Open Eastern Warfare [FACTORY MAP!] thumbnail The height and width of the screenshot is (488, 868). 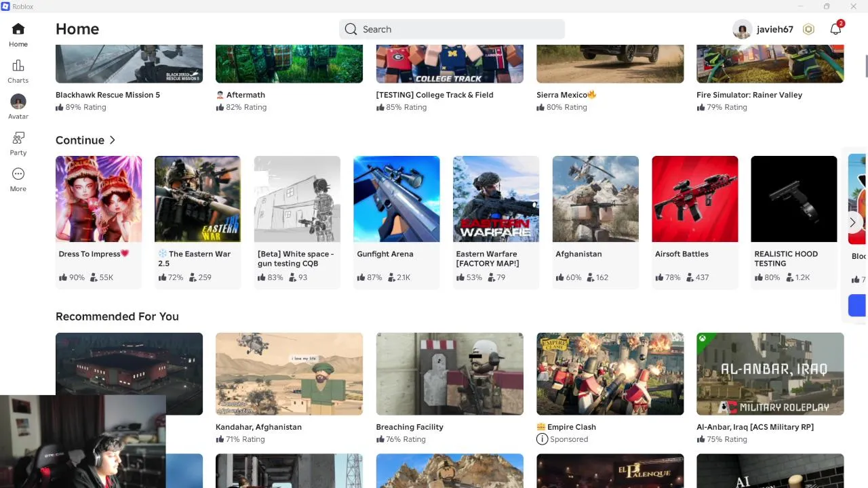(x=496, y=199)
